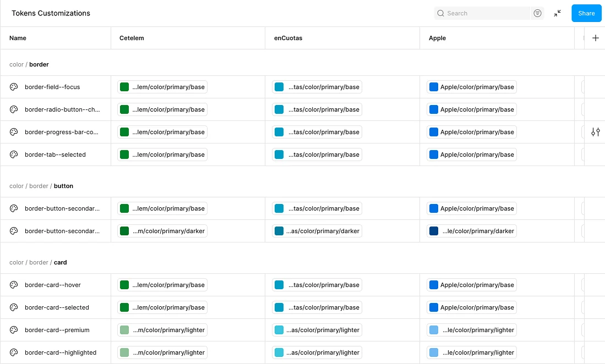This screenshot has width=605, height=364.
Task: Open enCuotas value chip for border-card--selected
Action: pos(317,307)
